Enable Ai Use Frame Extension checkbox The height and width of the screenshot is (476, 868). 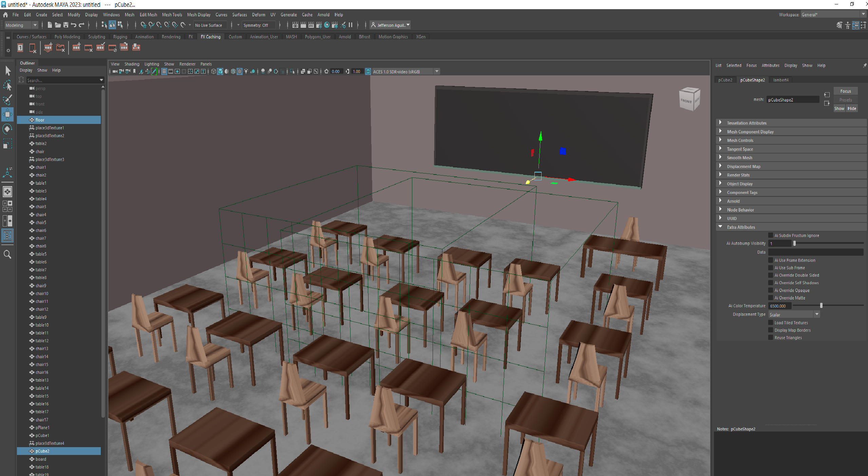771,260
